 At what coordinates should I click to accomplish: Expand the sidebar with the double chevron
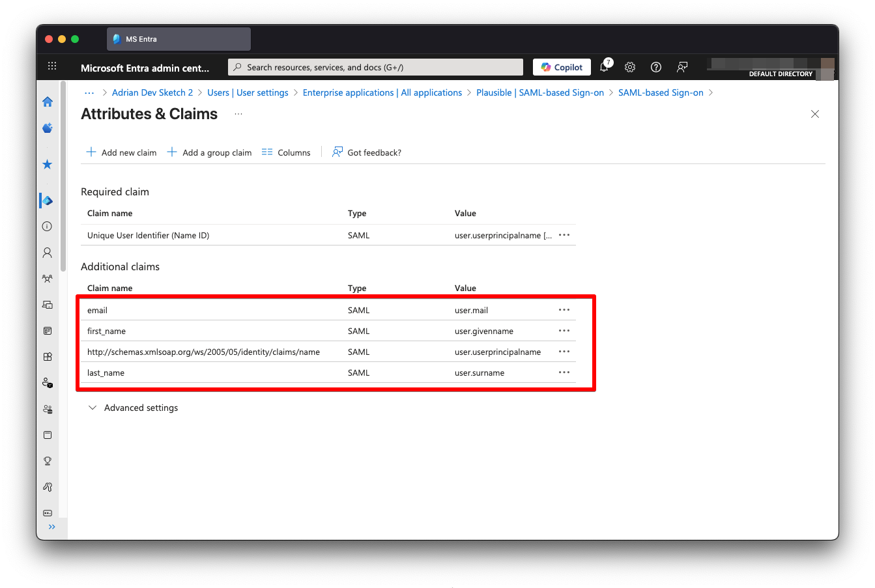pyautogui.click(x=52, y=527)
